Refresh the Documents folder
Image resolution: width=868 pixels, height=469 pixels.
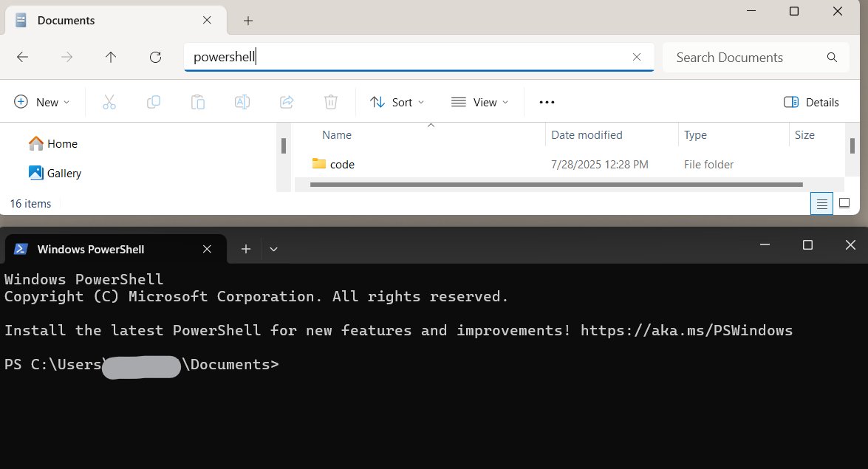(x=156, y=57)
